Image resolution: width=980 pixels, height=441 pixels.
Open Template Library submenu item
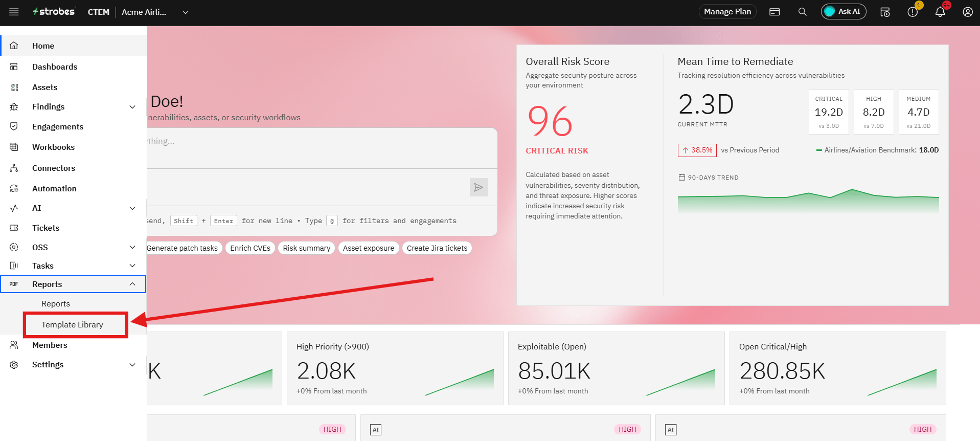(x=72, y=324)
